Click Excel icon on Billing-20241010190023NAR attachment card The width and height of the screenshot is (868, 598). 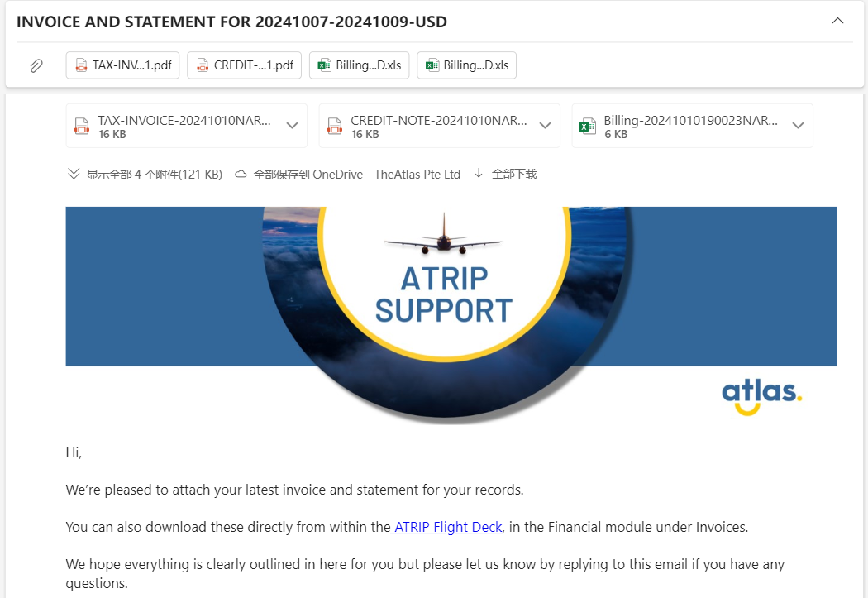[588, 126]
